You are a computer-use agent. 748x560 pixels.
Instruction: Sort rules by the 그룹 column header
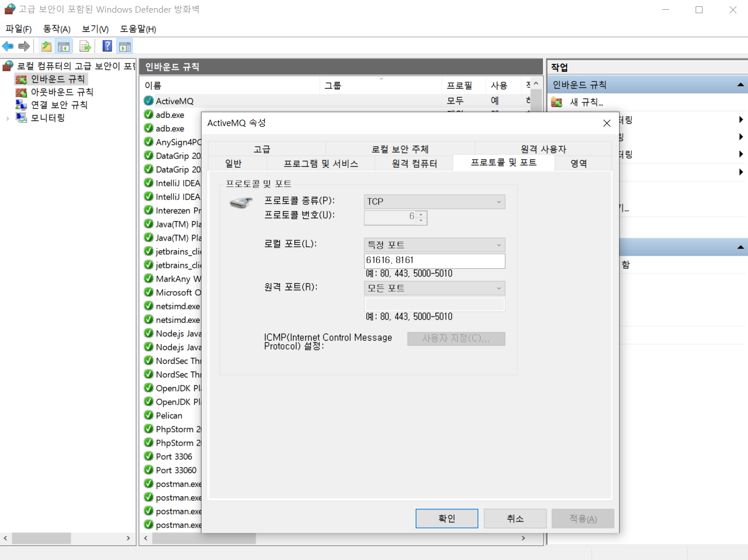coord(381,85)
